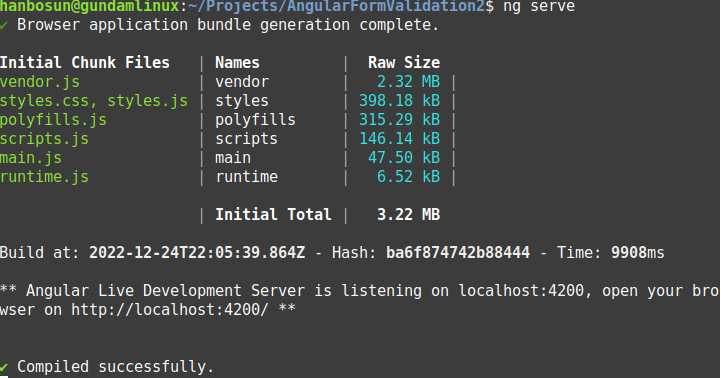721x378 pixels.
Task: Click the 'runtime' name cell
Action: (x=246, y=177)
